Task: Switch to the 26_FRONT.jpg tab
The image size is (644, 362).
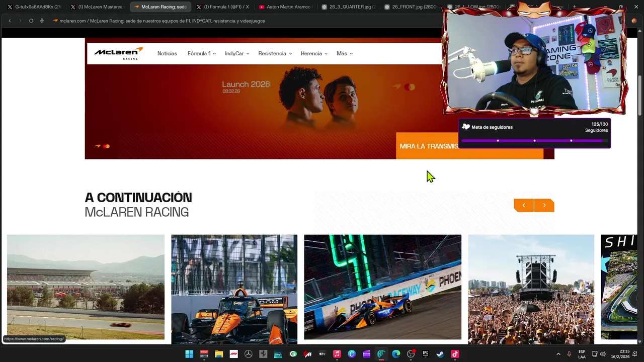Action: 412,7
